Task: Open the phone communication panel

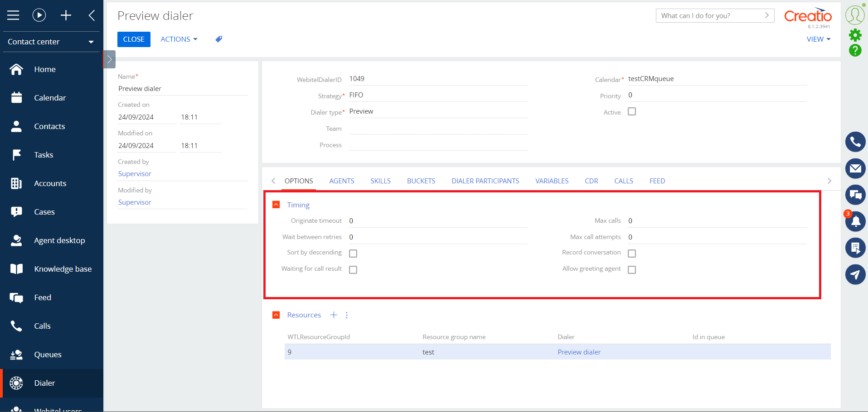Action: [855, 142]
